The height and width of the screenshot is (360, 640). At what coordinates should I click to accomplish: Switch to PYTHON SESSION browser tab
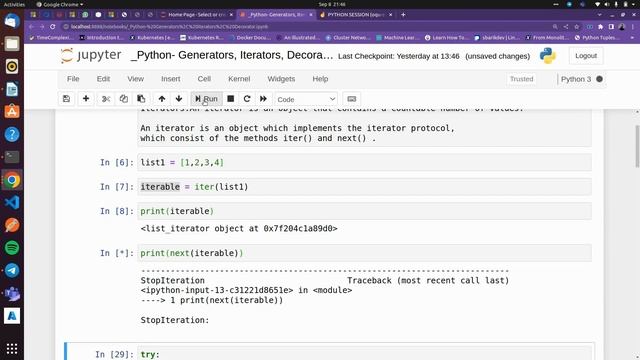click(x=356, y=15)
